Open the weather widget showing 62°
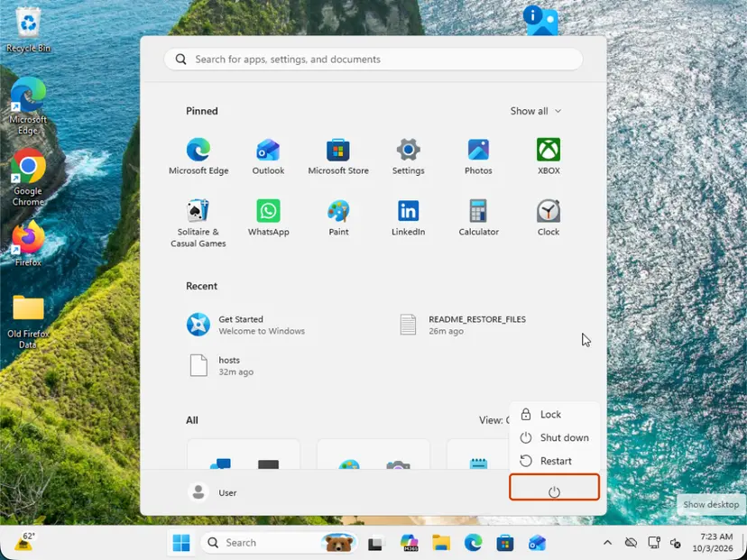 23,542
